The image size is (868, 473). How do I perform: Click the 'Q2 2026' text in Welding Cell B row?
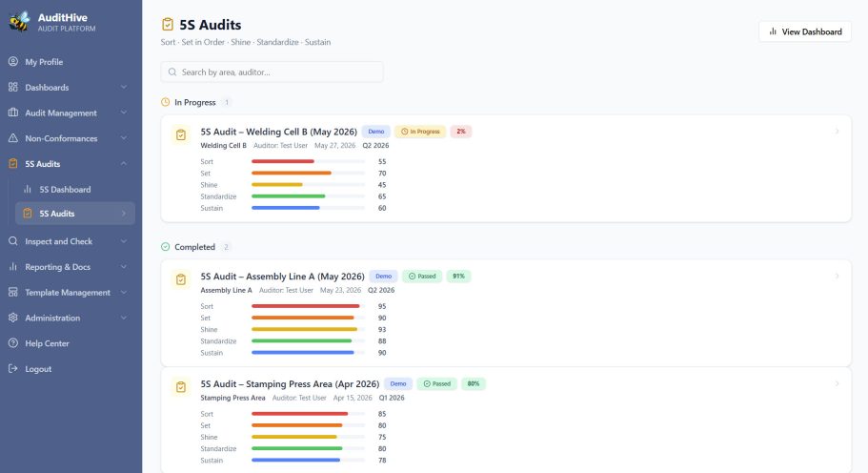375,145
